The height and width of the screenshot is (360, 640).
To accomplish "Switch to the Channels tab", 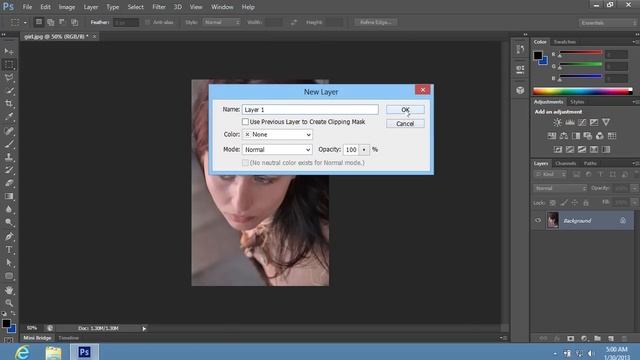I will pos(565,163).
